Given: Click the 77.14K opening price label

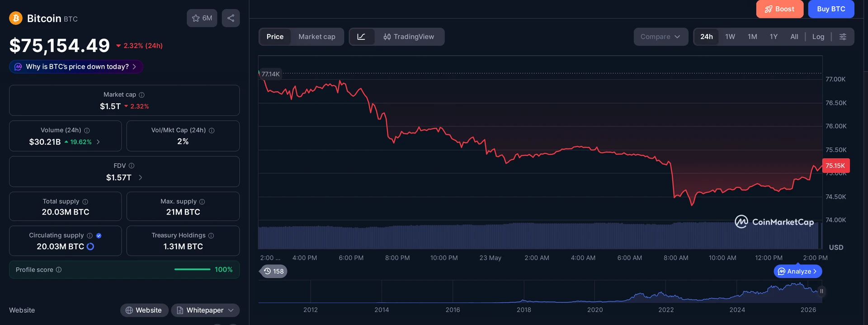Looking at the screenshot, I should 270,74.
